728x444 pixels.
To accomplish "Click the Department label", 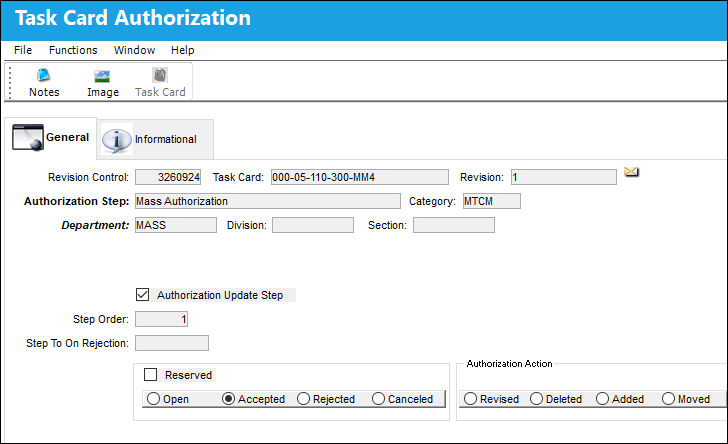I will 95,225.
